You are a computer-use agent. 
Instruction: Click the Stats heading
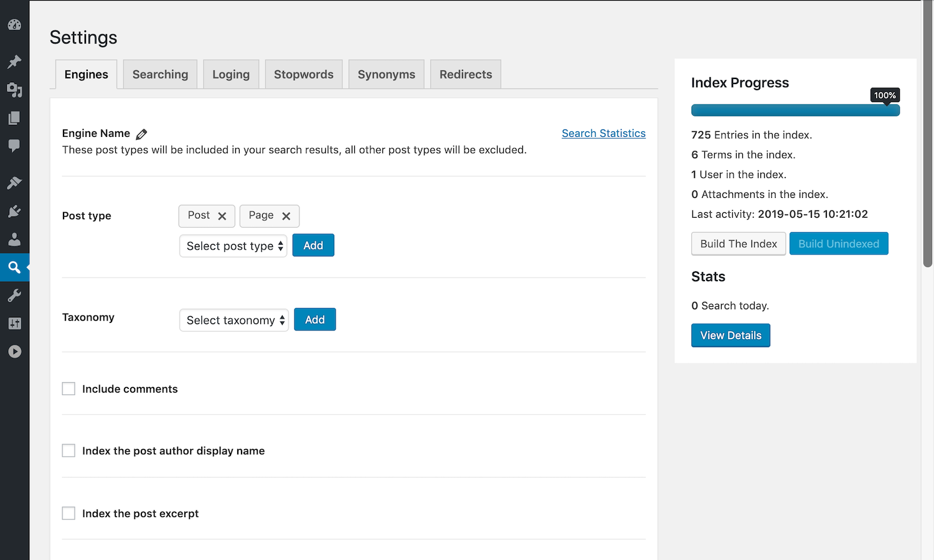pyautogui.click(x=708, y=277)
